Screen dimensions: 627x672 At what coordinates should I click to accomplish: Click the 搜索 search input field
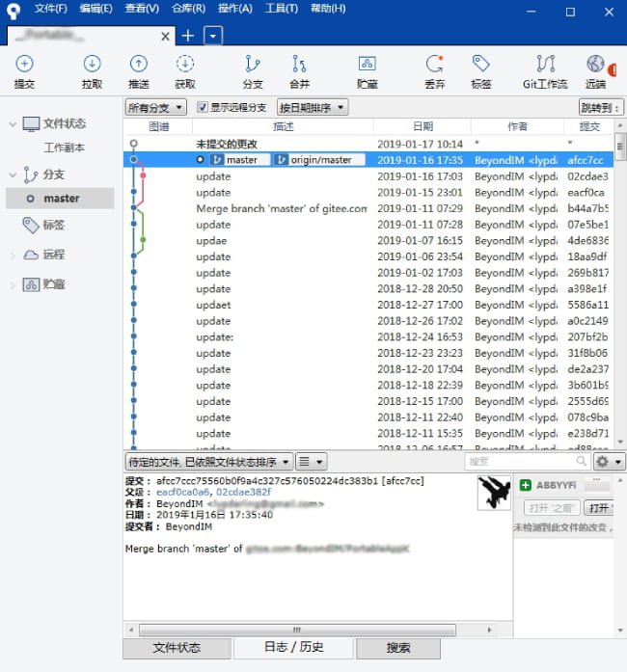point(519,462)
